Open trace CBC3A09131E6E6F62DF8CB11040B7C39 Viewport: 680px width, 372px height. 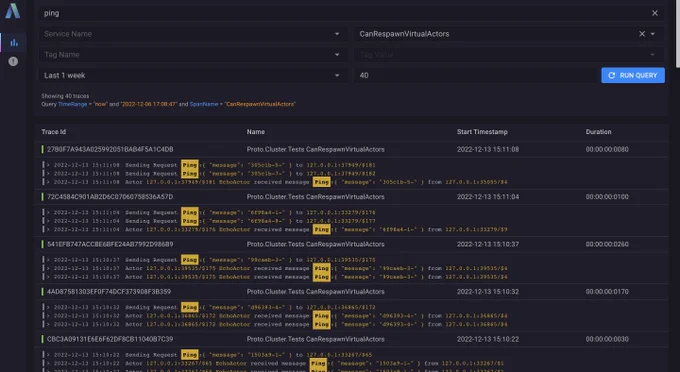(110, 339)
